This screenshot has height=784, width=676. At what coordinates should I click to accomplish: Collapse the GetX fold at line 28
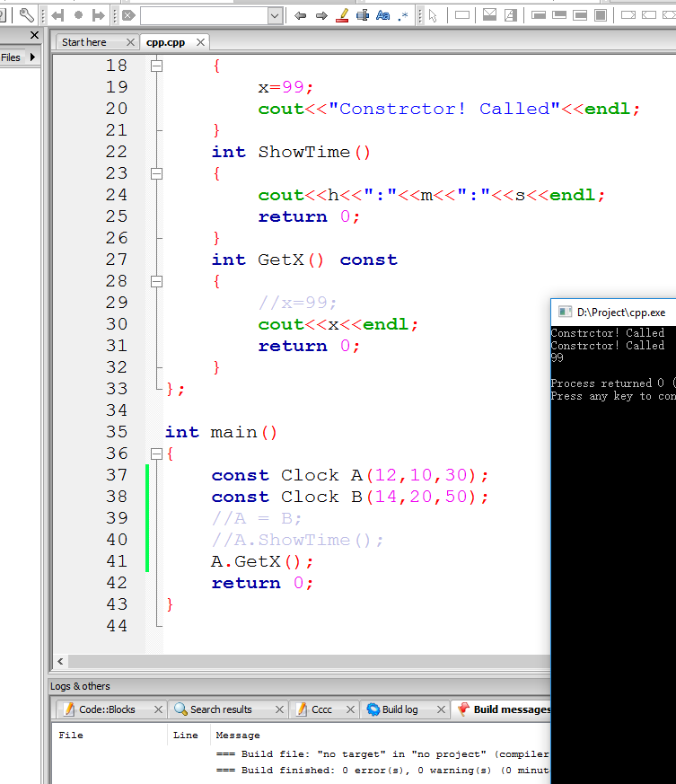tap(156, 281)
